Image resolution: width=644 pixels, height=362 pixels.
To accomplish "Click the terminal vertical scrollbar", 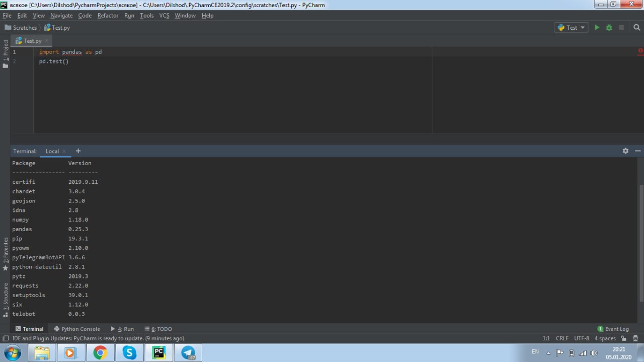I will (641, 243).
